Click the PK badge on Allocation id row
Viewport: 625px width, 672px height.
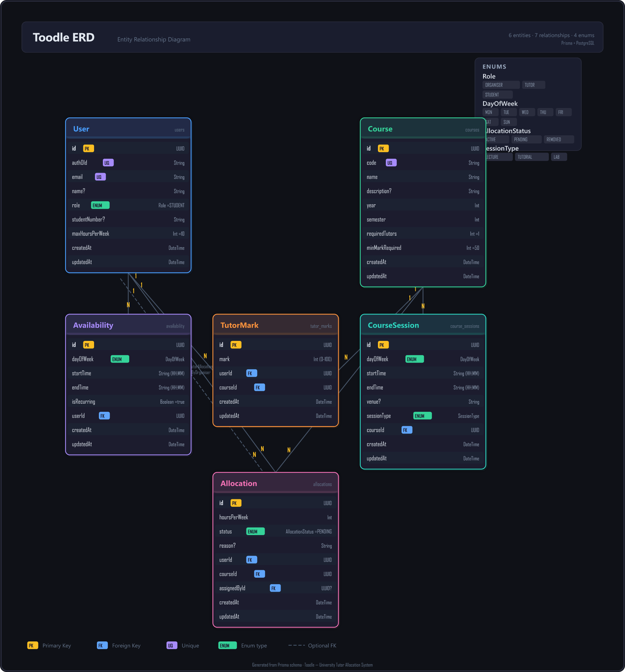click(236, 503)
